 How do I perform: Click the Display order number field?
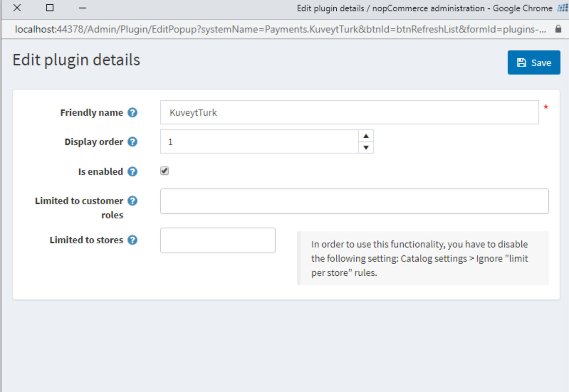(260, 142)
